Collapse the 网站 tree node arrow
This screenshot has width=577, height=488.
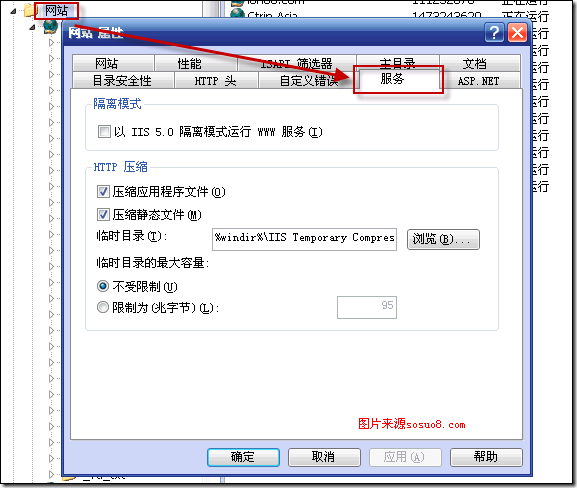point(13,11)
